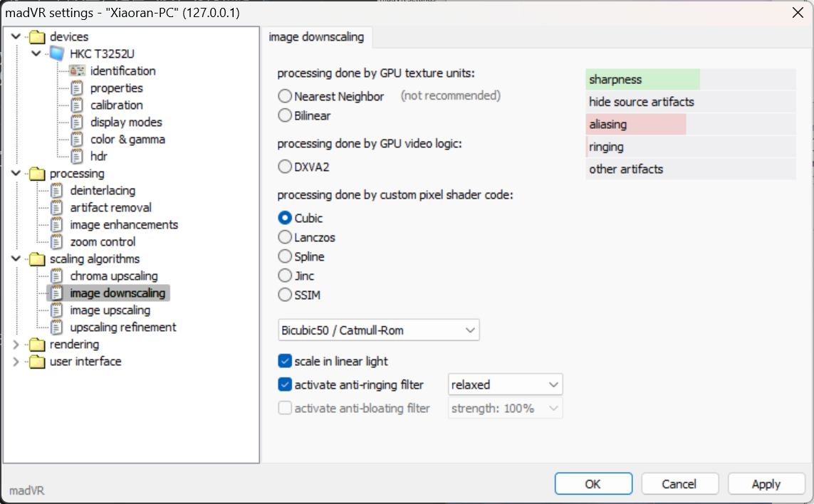Click the HKC T3252U monitor icon
This screenshot has width=814, height=504.
pos(57,54)
